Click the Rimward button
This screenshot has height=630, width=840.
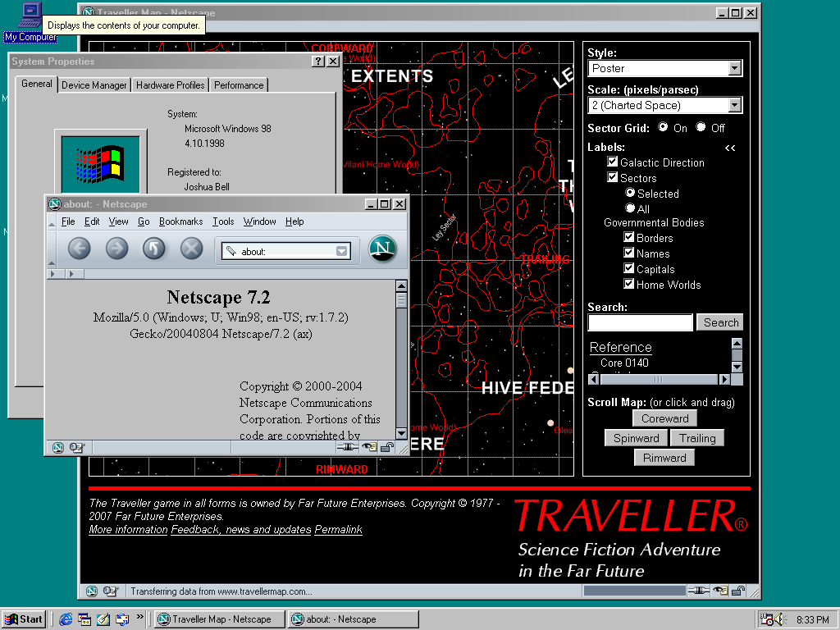click(664, 458)
